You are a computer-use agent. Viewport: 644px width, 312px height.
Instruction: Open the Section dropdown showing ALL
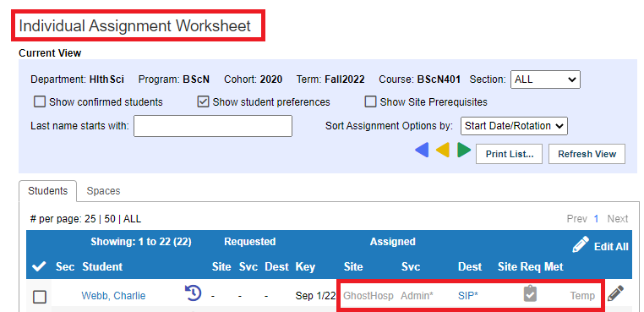tap(545, 79)
